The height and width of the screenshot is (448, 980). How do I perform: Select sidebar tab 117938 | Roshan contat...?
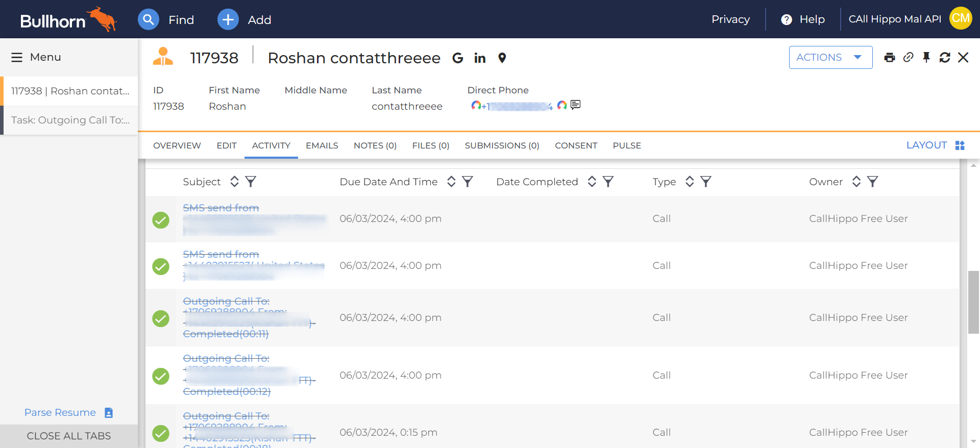coord(70,91)
